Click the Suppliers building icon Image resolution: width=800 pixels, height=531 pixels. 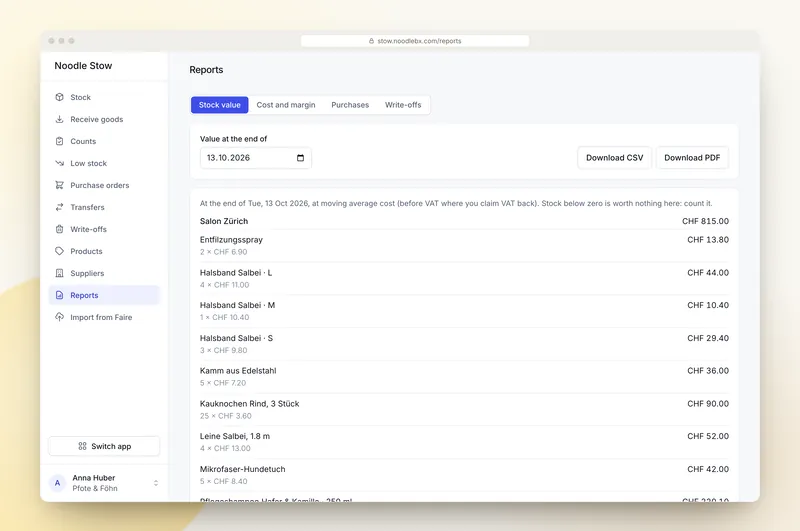coord(60,273)
